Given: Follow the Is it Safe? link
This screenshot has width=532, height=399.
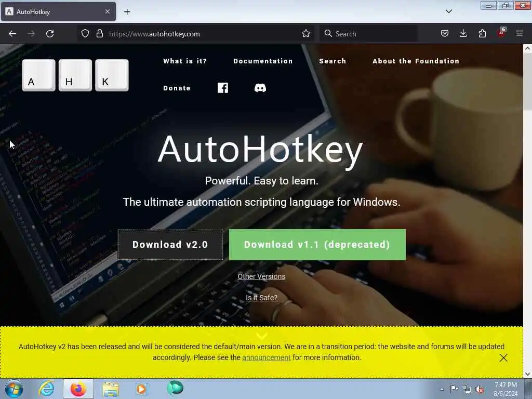Looking at the screenshot, I should click(x=262, y=298).
